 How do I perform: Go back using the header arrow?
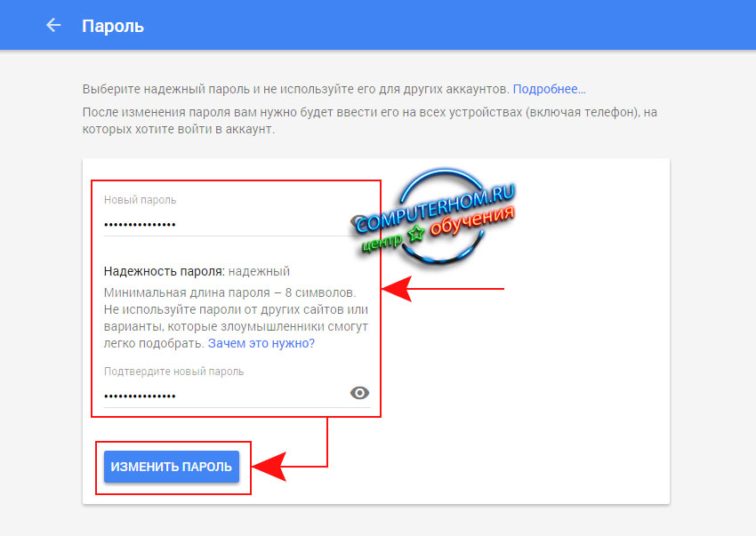click(53, 25)
